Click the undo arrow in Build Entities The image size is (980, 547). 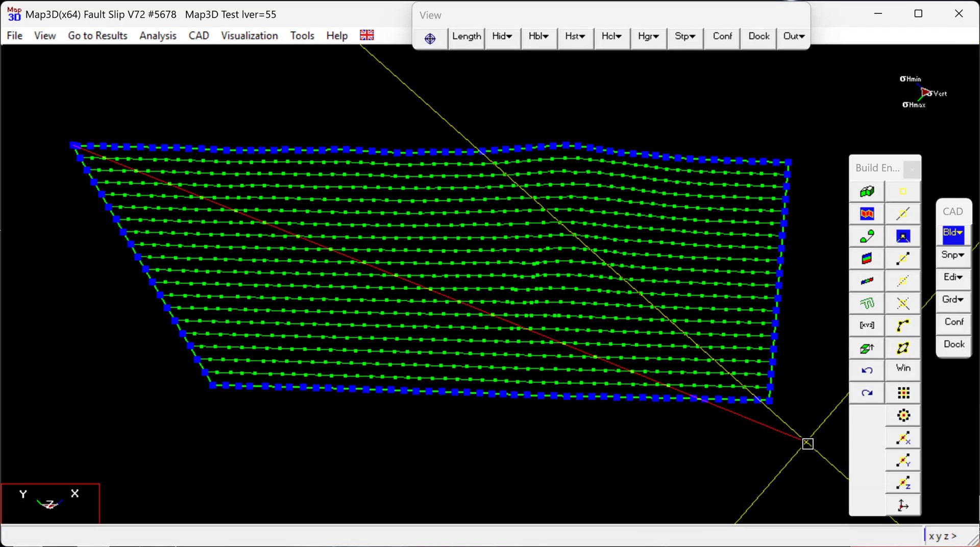pos(867,370)
